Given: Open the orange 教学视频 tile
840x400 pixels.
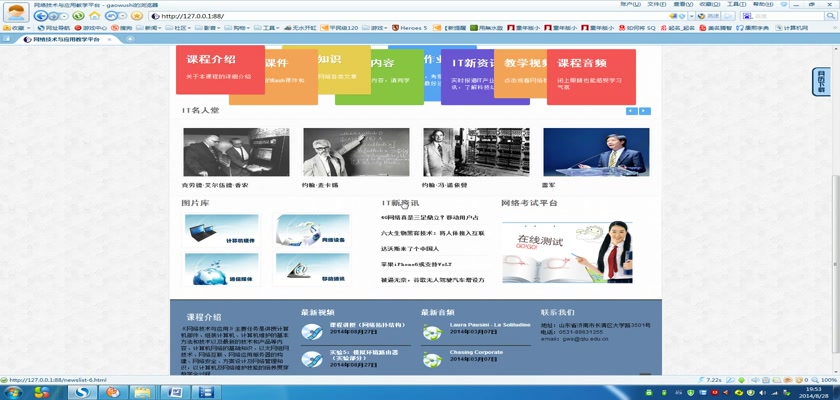Looking at the screenshot, I should click(520, 74).
